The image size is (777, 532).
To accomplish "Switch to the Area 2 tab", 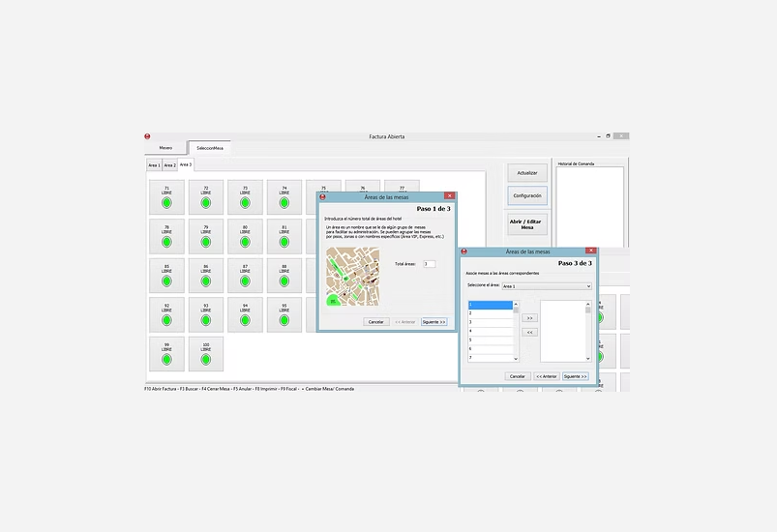I will 169,165.
